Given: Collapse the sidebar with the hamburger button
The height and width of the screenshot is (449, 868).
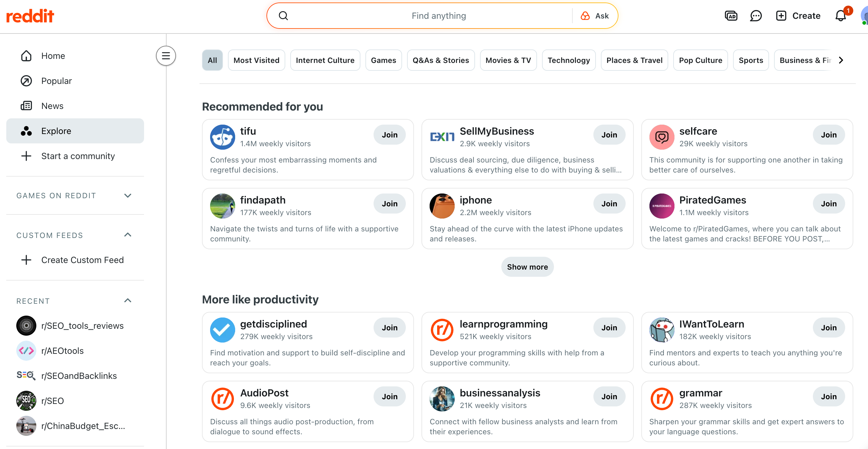Looking at the screenshot, I should 166,56.
